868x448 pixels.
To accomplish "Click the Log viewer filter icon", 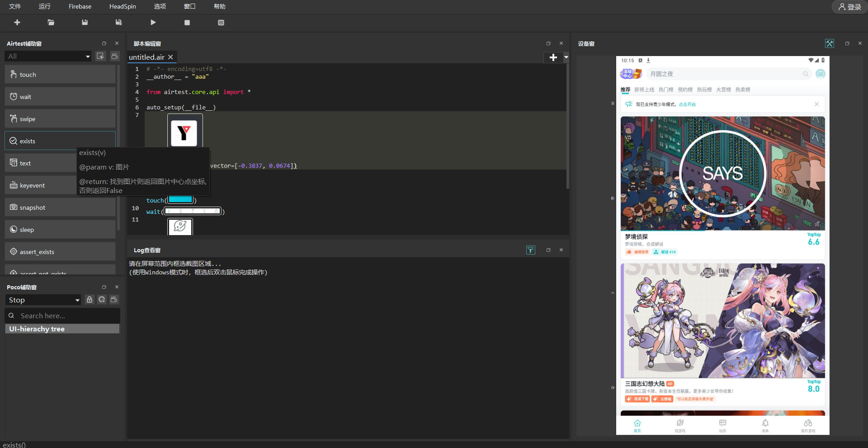I will point(531,250).
